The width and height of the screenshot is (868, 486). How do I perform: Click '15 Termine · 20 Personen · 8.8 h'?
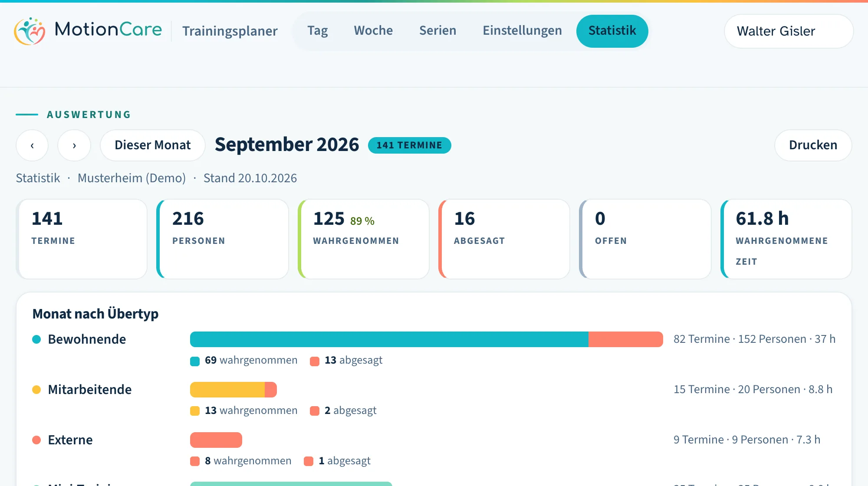(x=753, y=389)
